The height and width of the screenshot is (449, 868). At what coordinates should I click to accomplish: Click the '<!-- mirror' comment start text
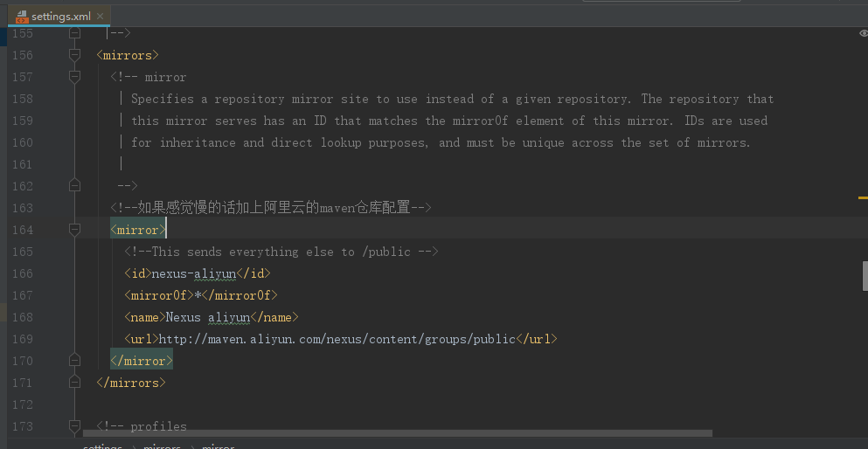149,78
